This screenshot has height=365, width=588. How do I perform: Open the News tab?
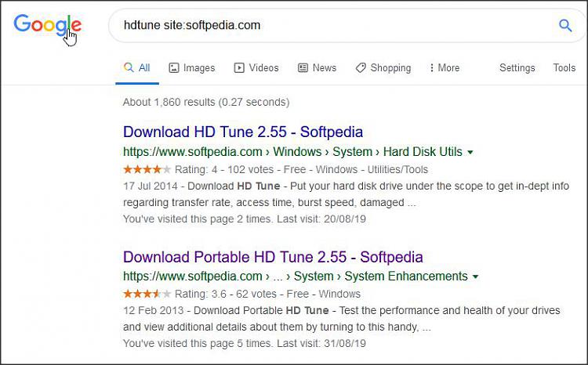point(317,68)
